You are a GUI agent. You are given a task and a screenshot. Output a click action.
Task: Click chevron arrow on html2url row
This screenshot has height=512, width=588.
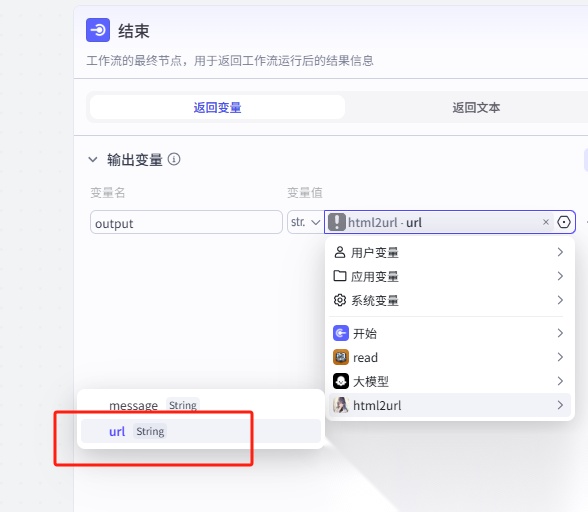[x=560, y=405]
